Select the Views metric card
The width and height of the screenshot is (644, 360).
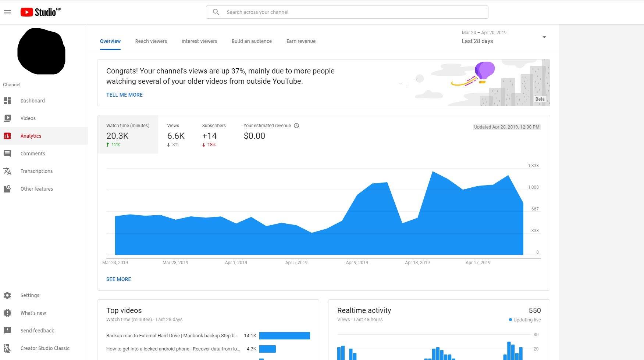point(176,135)
